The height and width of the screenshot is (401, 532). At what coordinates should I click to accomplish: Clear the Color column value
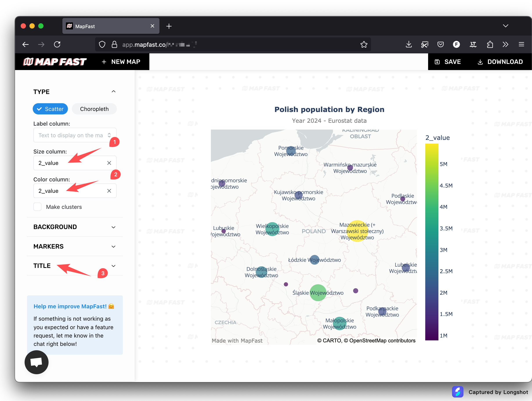(x=109, y=191)
